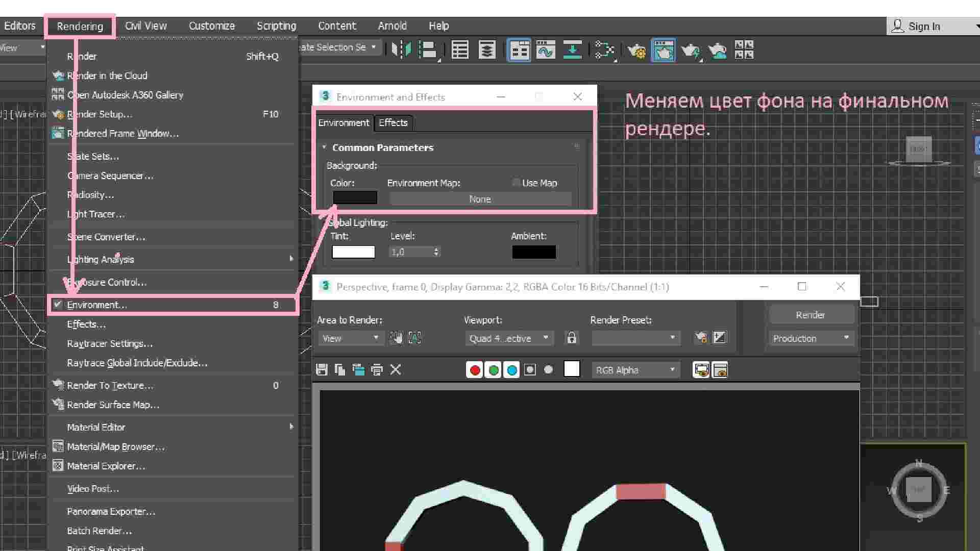Open the Schematic View toolbar icon

click(x=604, y=50)
